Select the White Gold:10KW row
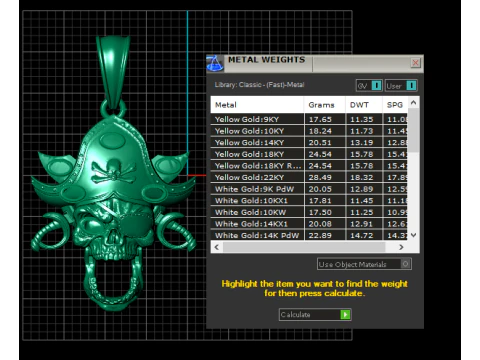Viewport: 480px width, 360px height. click(x=309, y=212)
